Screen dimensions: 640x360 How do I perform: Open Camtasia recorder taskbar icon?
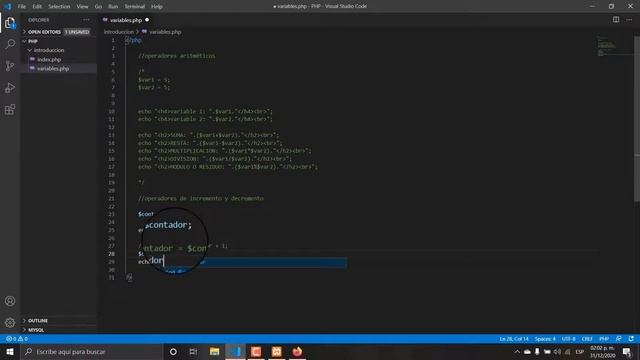point(256,351)
